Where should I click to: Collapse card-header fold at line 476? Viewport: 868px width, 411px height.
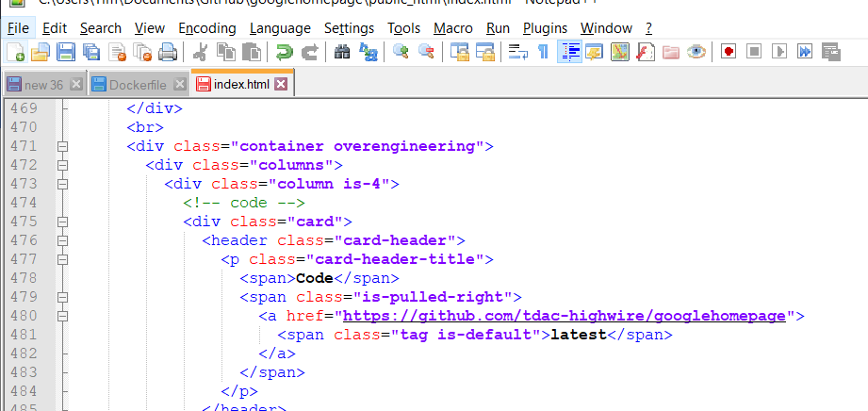pos(62,240)
